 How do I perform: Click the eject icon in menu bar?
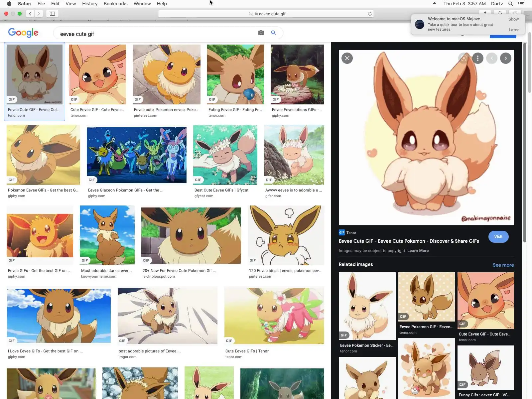tap(434, 4)
